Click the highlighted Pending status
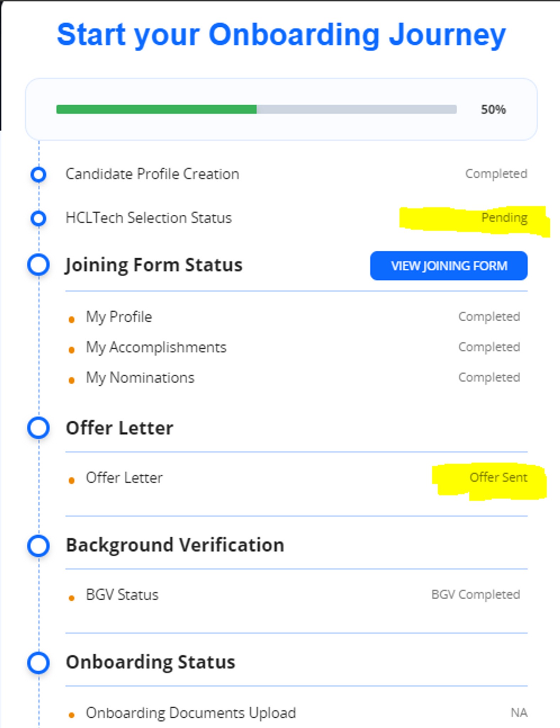Image resolution: width=560 pixels, height=728 pixels. pos(504,218)
